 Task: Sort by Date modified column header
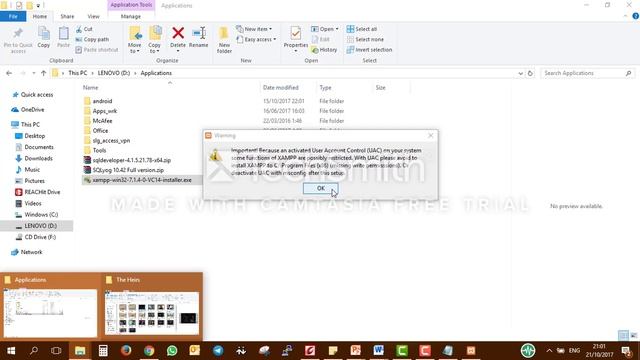[280, 87]
